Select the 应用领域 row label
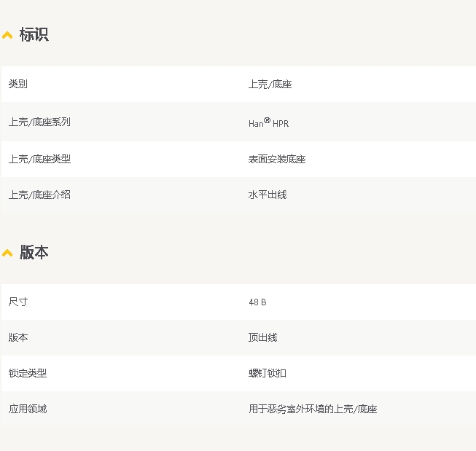Screen dimensions: 476x451 coord(28,409)
